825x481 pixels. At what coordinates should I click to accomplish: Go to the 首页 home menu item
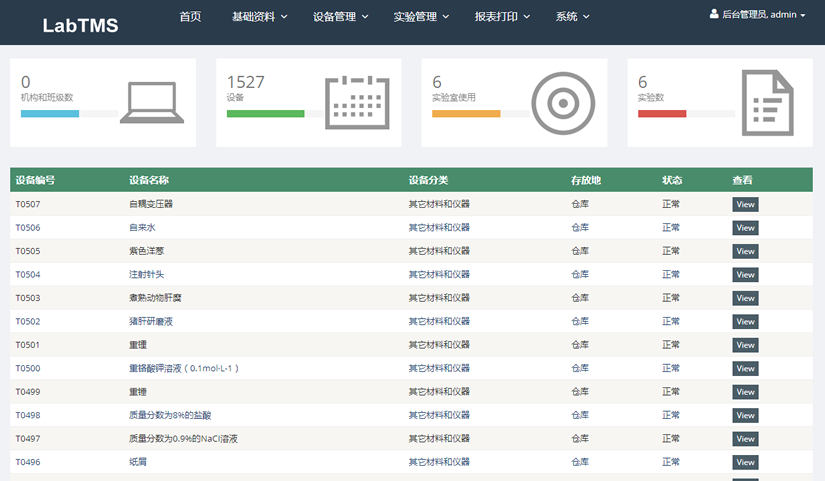[x=190, y=17]
